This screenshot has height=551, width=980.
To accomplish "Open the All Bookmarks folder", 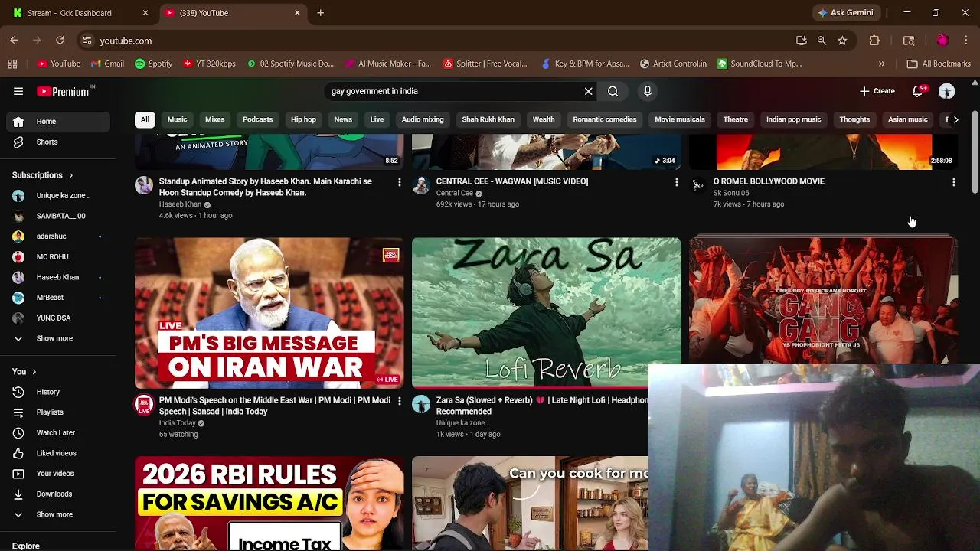I will pyautogui.click(x=939, y=64).
